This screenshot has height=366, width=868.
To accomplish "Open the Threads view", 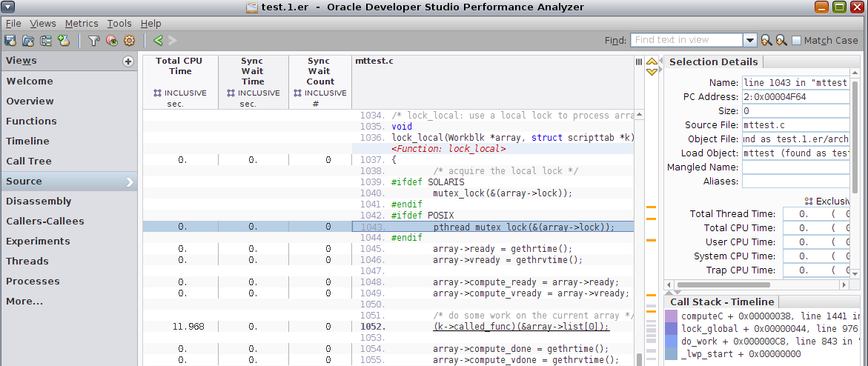I will tap(69, 261).
